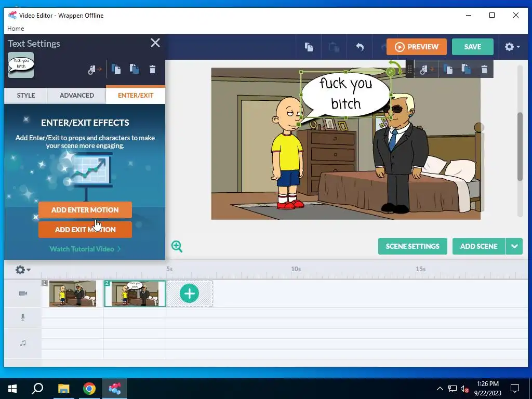This screenshot has height=399, width=532.
Task: Click the PREVIEW button
Action: click(x=416, y=47)
